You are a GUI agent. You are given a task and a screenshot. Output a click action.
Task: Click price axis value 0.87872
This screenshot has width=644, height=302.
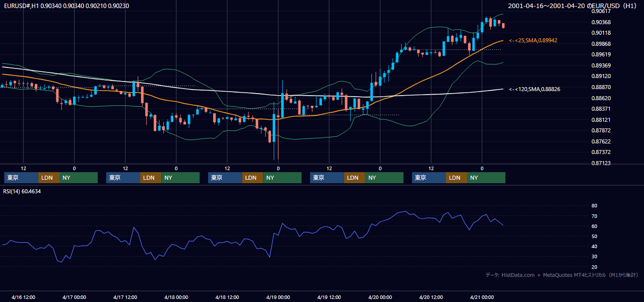601,130
